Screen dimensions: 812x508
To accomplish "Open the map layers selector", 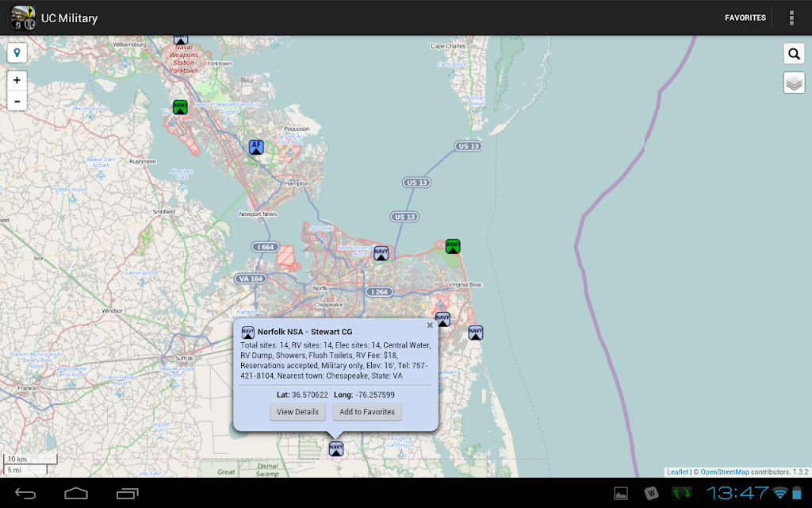I will pyautogui.click(x=794, y=83).
